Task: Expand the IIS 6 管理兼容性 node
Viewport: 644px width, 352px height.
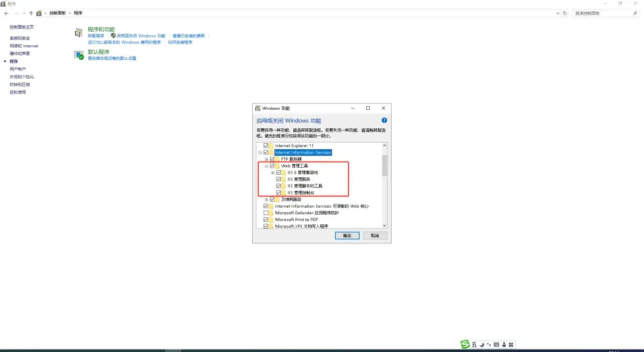Action: [x=273, y=172]
